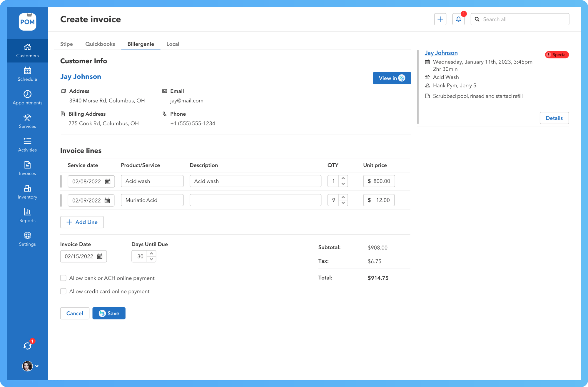Increase QTY for Muriatic Acid using stepper arrow
Viewport: 588px width, 387px height.
point(343,198)
